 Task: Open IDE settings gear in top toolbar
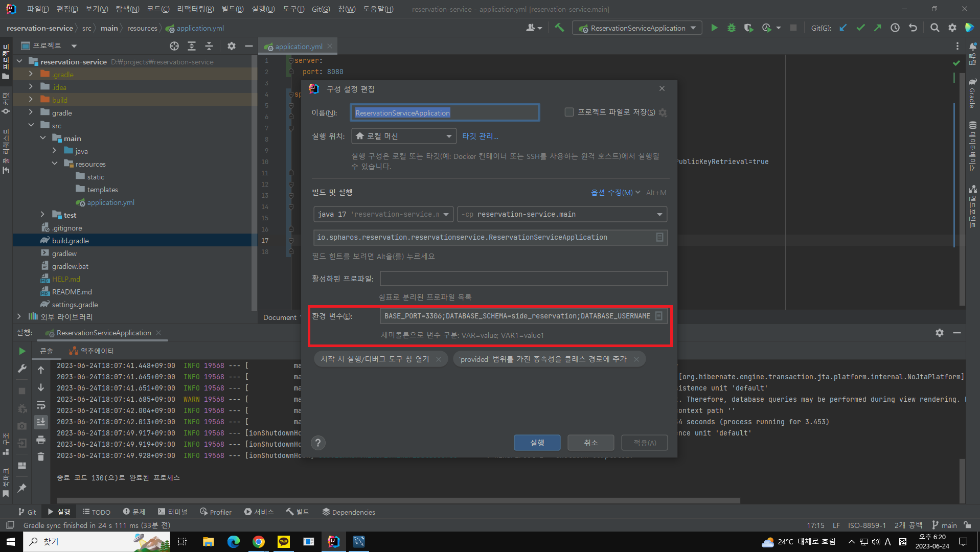952,28
